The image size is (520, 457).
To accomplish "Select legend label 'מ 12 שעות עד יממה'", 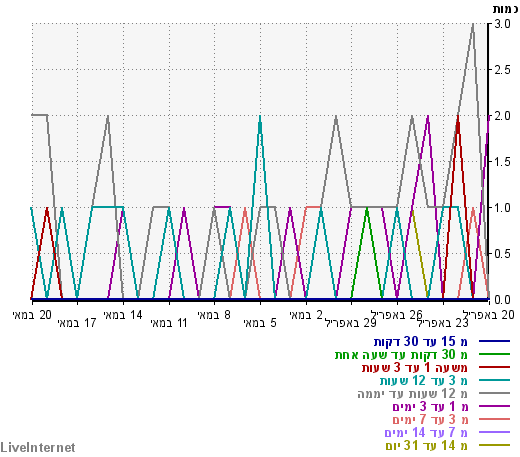I will tap(413, 394).
